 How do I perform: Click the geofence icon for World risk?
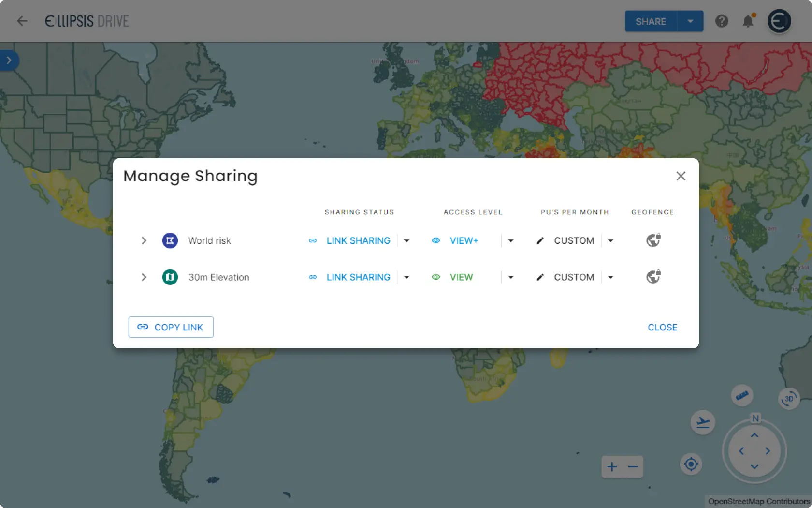[x=653, y=240]
